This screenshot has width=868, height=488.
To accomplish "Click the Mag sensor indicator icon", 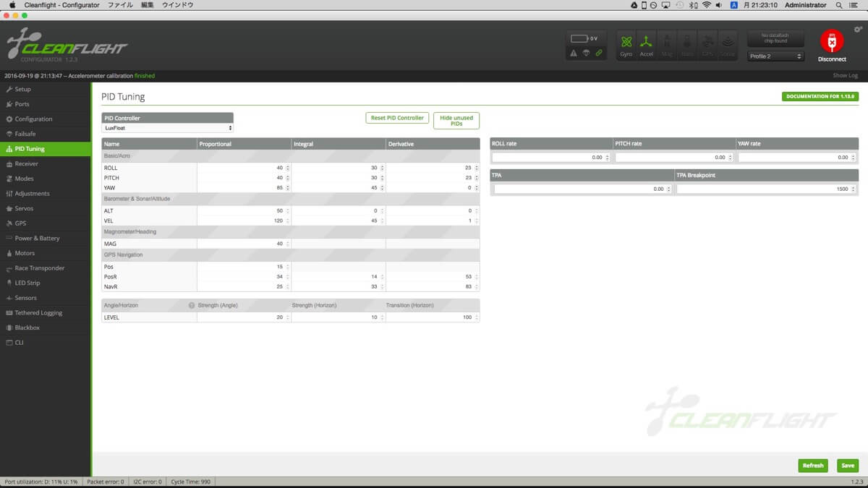I will [667, 43].
